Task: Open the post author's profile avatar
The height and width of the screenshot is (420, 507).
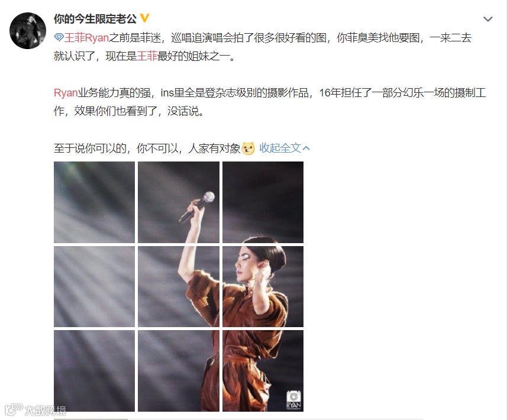Action: tap(28, 31)
